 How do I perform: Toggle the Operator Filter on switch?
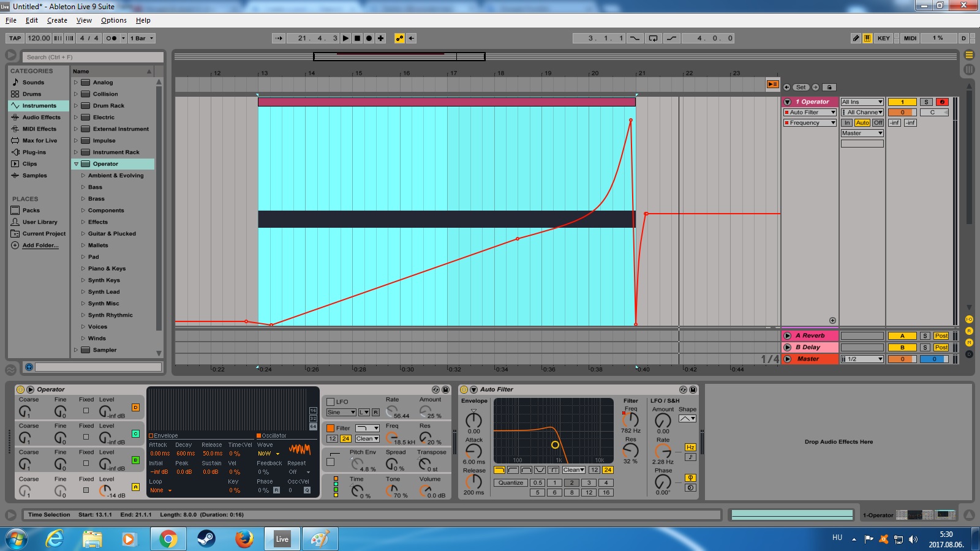point(331,429)
